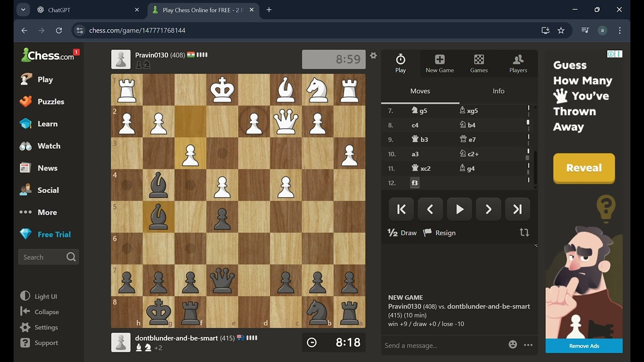Select black move Bg4 in list
Image resolution: width=644 pixels, height=362 pixels.
pyautogui.click(x=467, y=168)
